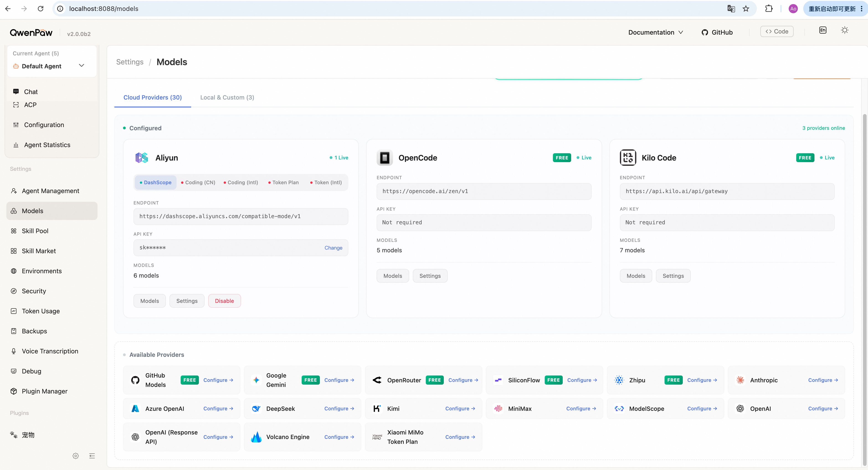Switch to the Local & Custom (3) tab
The image size is (868, 470).
point(227,97)
